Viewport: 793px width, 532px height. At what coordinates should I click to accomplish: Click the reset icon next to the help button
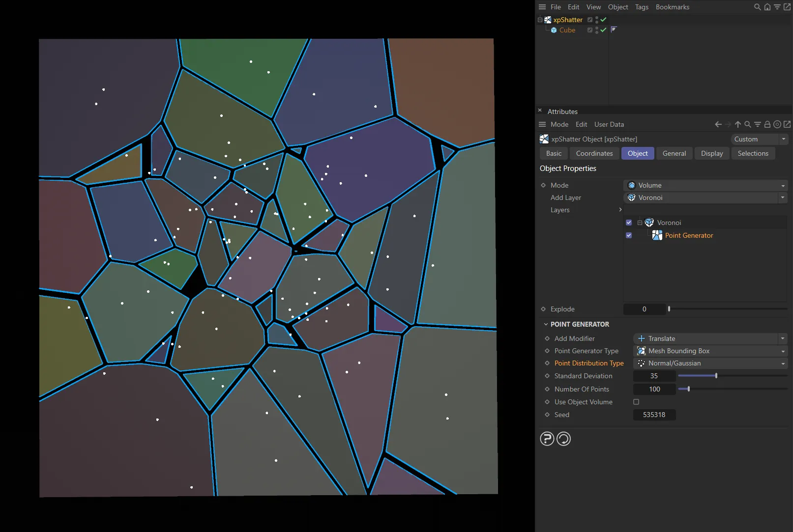coord(563,439)
